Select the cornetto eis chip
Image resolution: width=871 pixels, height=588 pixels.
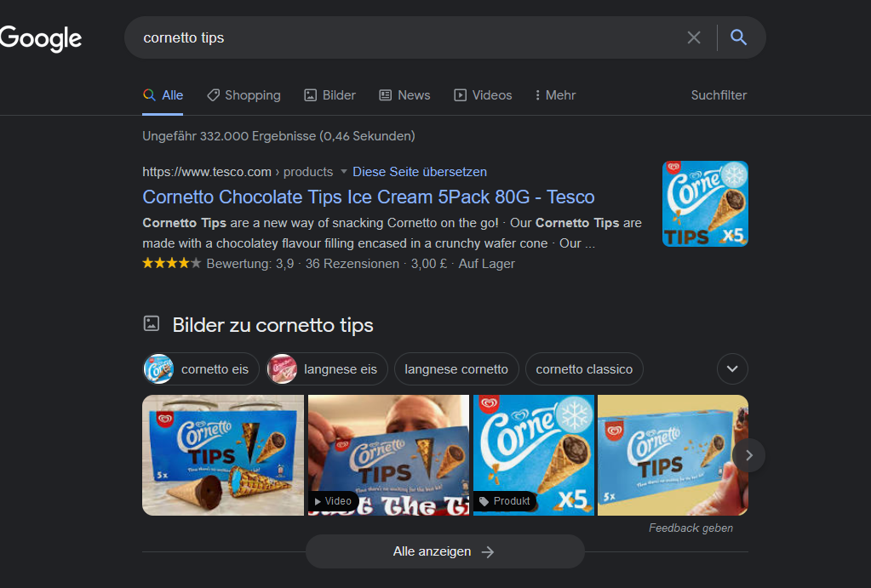201,369
